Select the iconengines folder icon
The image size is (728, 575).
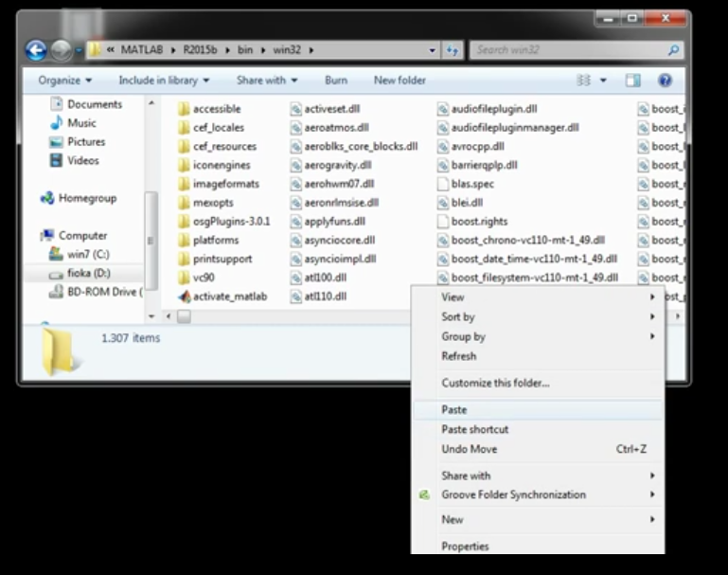coord(184,165)
